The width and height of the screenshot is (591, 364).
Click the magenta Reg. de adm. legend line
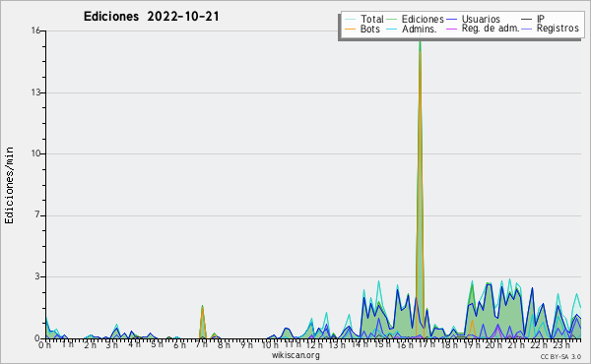click(x=451, y=29)
